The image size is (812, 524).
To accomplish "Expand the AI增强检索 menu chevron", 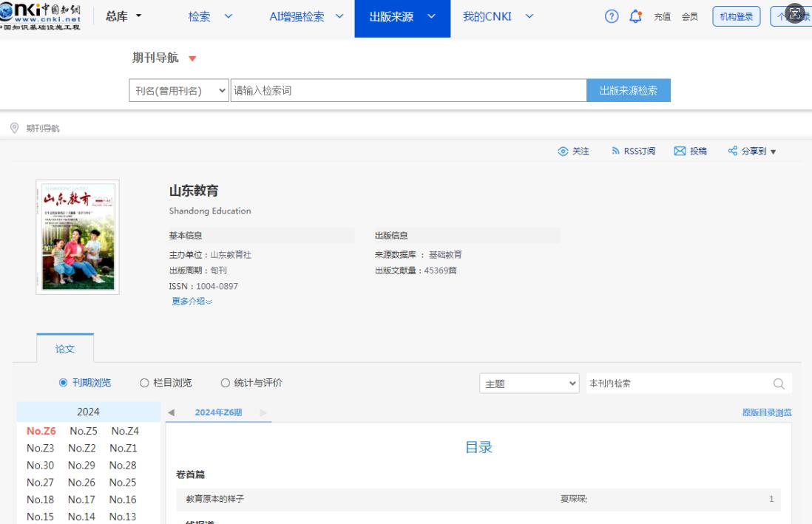I will (339, 16).
